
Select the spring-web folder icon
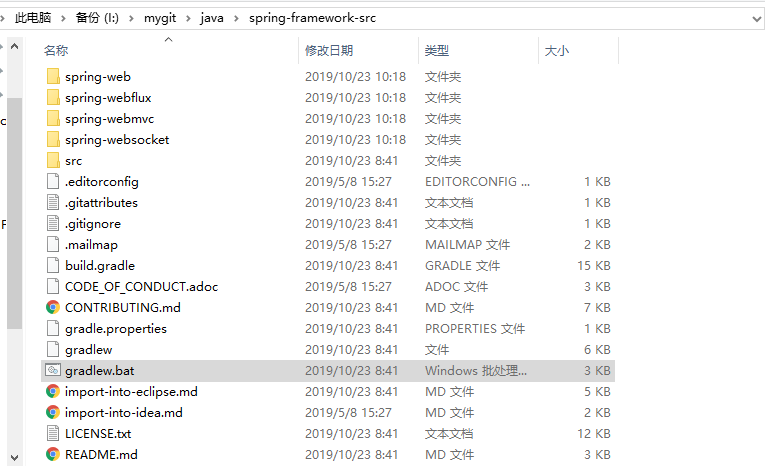coord(53,77)
